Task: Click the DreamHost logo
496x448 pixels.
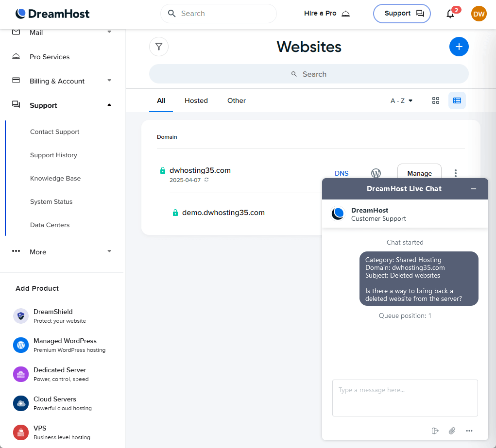Action: pos(52,14)
